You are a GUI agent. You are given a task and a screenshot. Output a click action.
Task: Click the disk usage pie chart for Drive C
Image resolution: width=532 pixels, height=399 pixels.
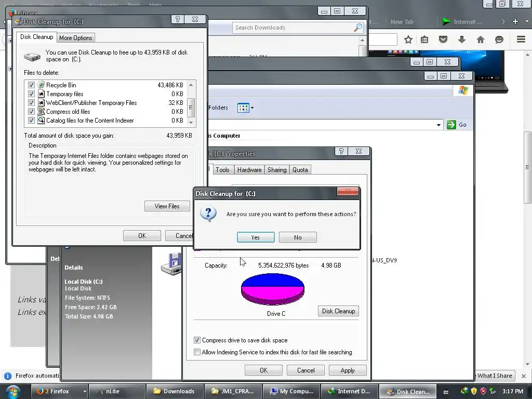(x=272, y=289)
